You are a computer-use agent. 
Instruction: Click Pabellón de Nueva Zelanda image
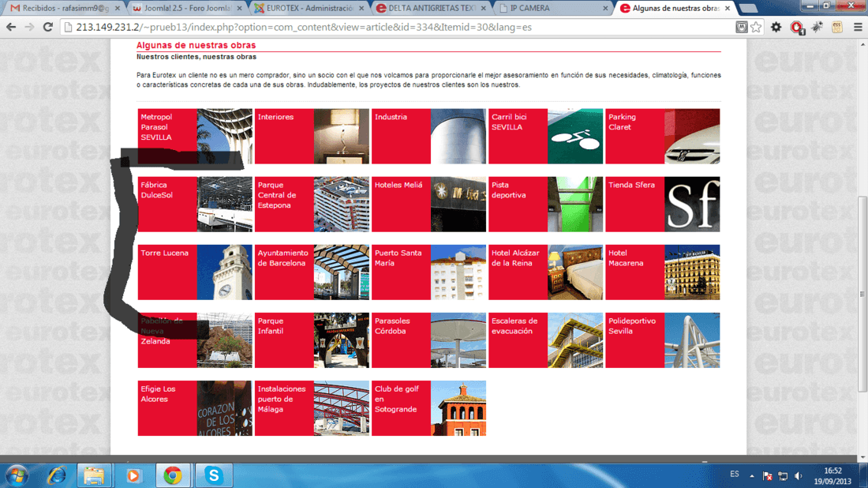pyautogui.click(x=224, y=340)
